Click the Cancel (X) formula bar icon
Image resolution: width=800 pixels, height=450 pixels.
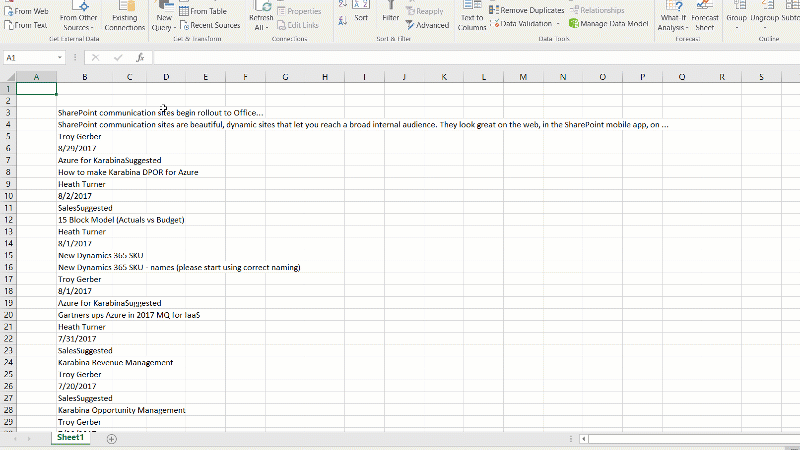coord(95,58)
